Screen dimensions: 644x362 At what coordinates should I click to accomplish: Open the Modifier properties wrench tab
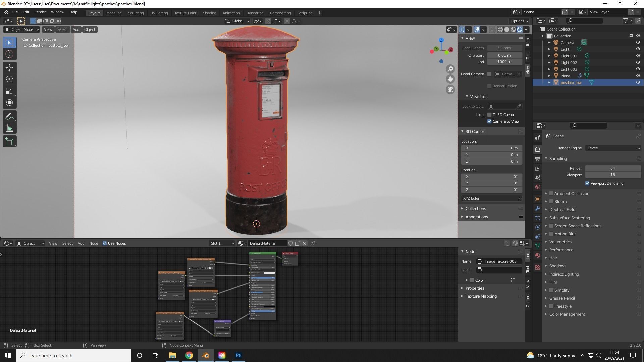tap(538, 208)
